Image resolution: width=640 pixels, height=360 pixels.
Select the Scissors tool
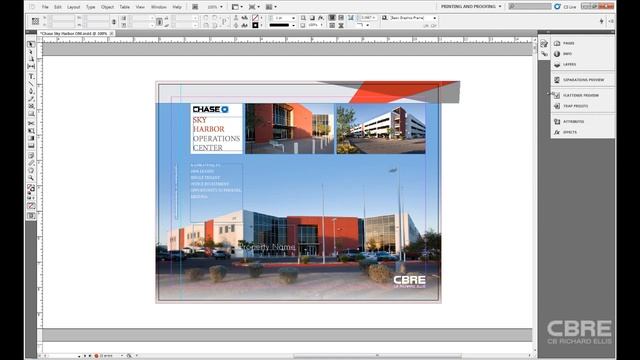pos(31,123)
